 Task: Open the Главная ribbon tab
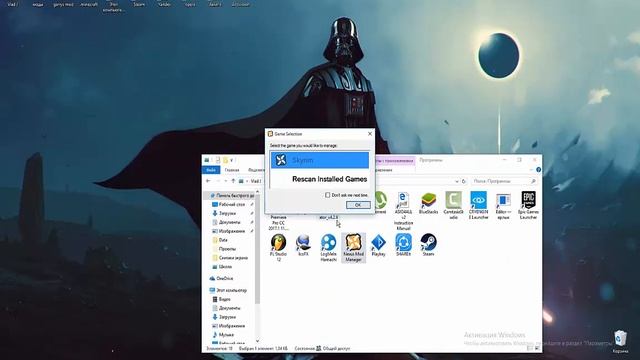pos(232,170)
